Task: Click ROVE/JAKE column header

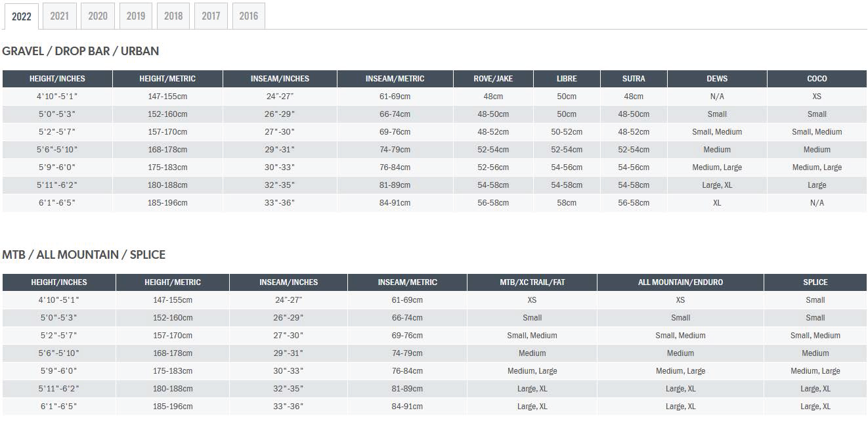Action: coord(493,79)
